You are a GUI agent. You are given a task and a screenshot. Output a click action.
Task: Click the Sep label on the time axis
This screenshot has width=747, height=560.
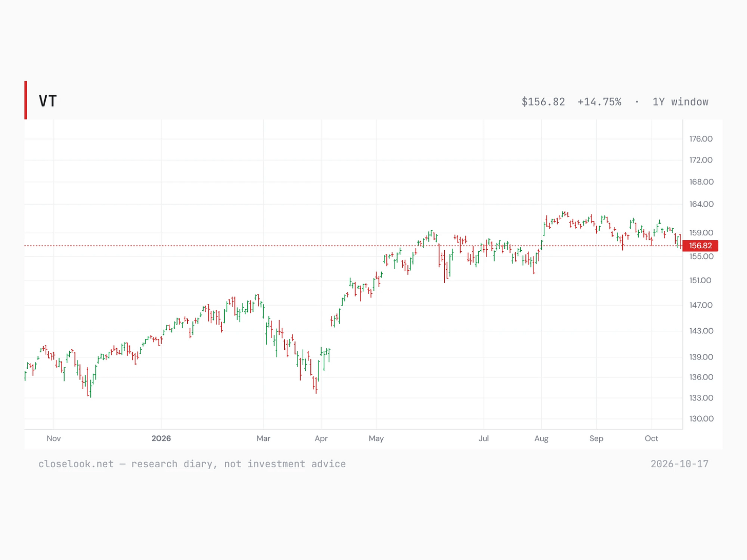[596, 438]
